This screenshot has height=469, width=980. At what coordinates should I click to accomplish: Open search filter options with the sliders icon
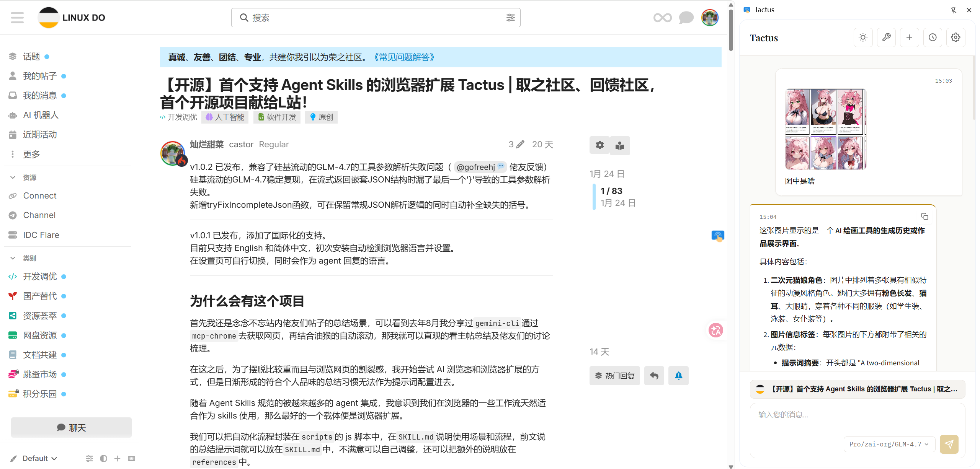[511, 18]
